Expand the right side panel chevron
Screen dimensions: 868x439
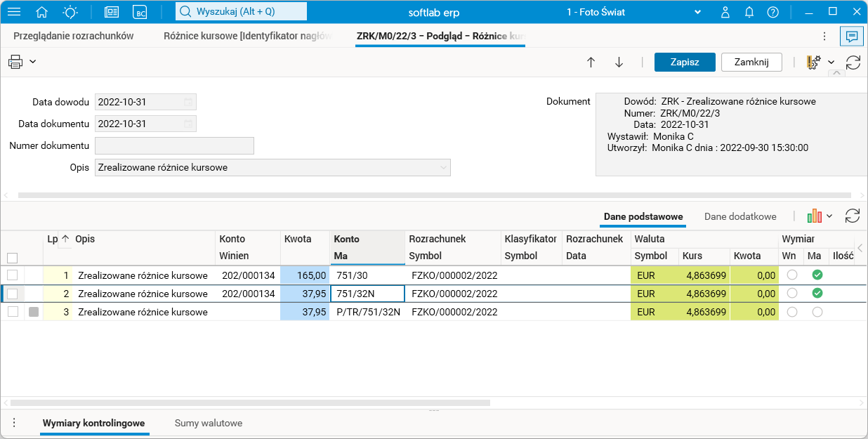tap(860, 248)
